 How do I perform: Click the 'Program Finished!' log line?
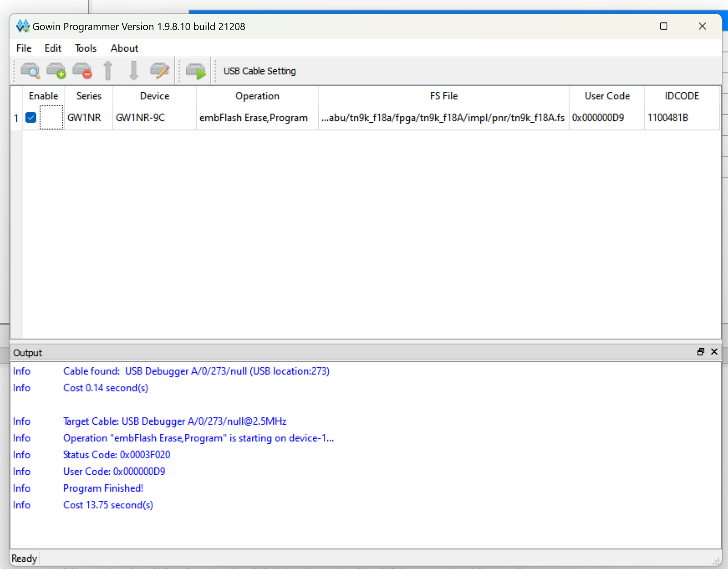pyautogui.click(x=103, y=488)
